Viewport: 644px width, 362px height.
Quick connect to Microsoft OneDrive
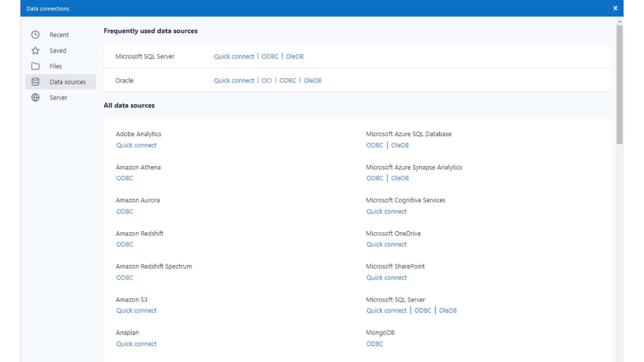click(386, 244)
